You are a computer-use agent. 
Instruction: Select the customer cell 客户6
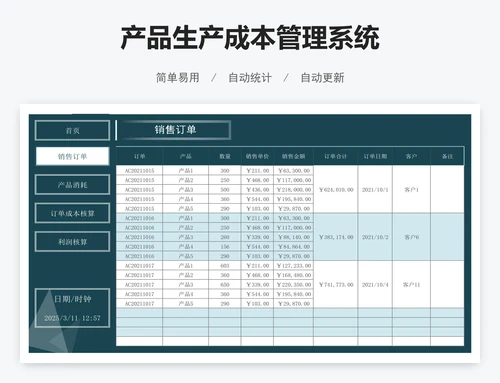412,237
